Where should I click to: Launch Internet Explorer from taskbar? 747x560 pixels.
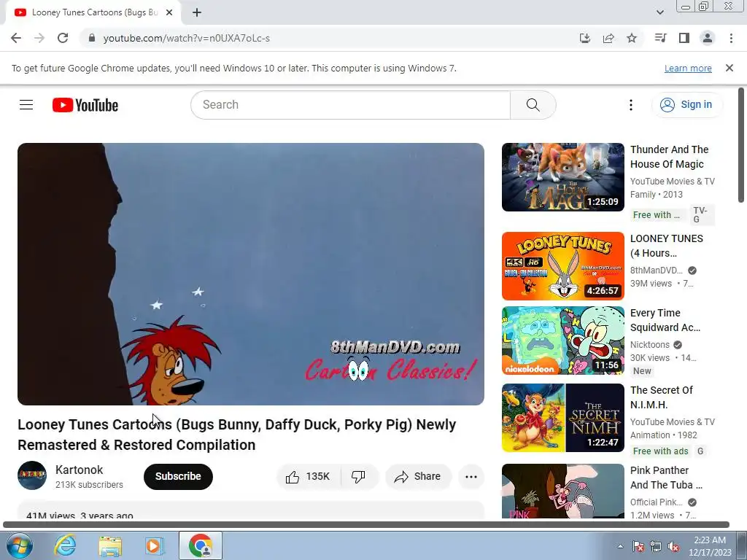(65, 545)
